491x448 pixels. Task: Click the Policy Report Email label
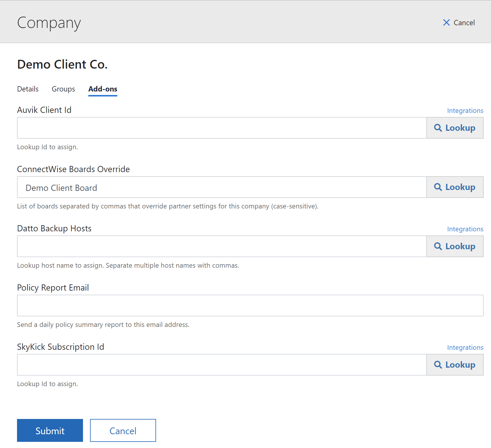coord(53,288)
